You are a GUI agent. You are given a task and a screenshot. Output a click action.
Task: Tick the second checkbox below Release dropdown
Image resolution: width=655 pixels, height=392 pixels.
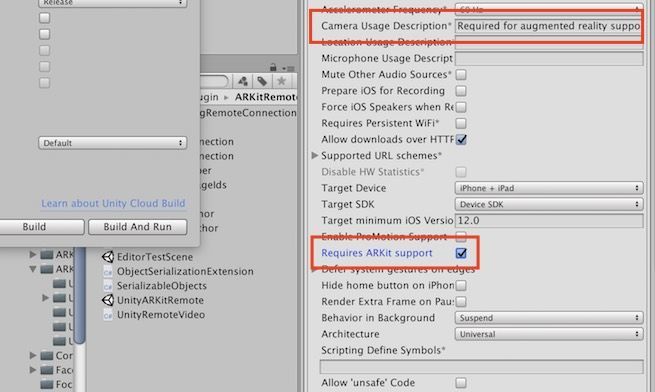pos(44,34)
